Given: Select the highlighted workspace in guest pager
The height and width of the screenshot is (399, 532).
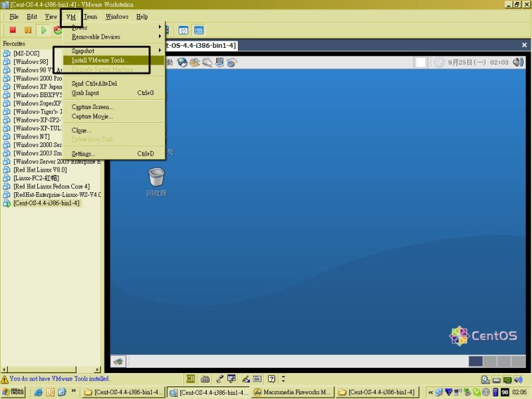Looking at the screenshot, I should 475,361.
